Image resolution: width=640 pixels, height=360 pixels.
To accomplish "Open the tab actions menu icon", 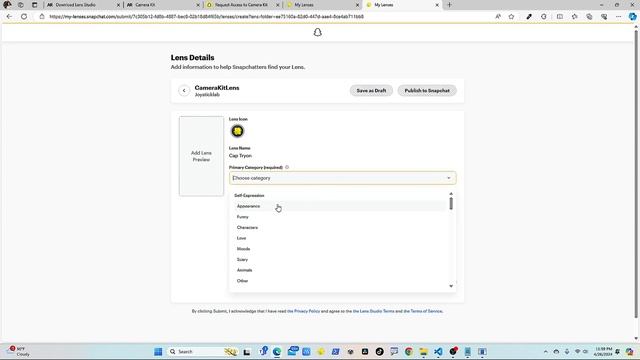I will tap(35, 5).
